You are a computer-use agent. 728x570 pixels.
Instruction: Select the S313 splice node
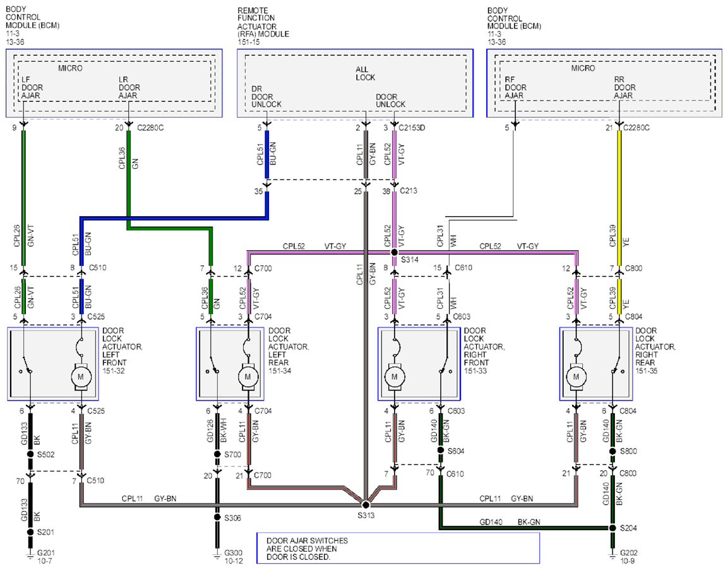[x=366, y=504]
